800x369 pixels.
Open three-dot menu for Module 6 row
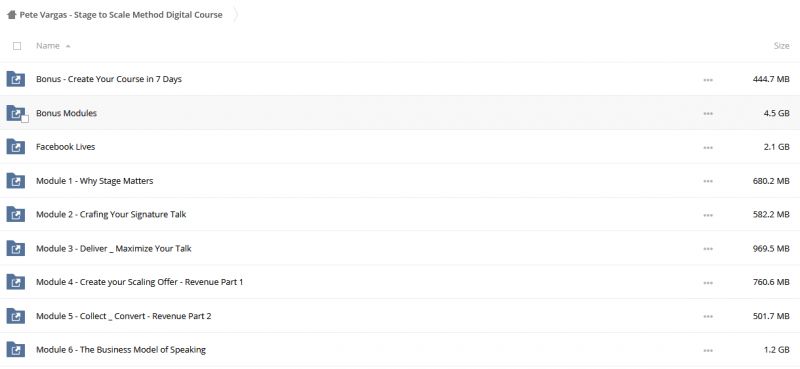(x=708, y=351)
